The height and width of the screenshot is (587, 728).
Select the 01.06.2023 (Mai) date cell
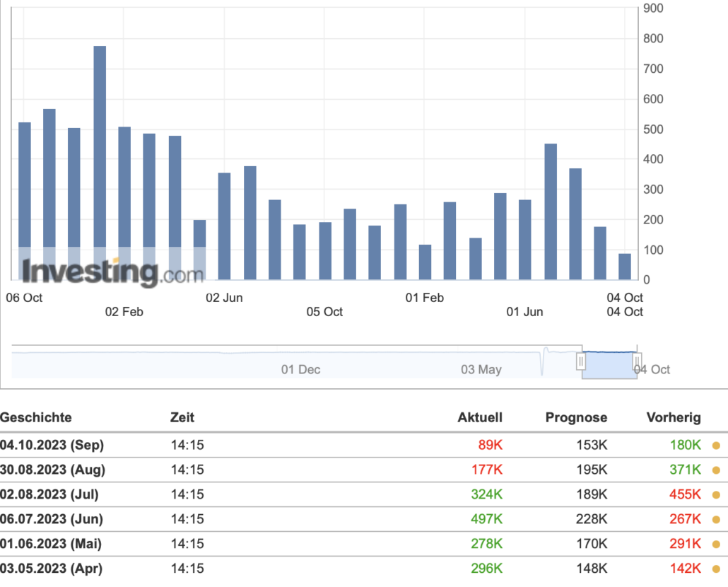[51, 543]
